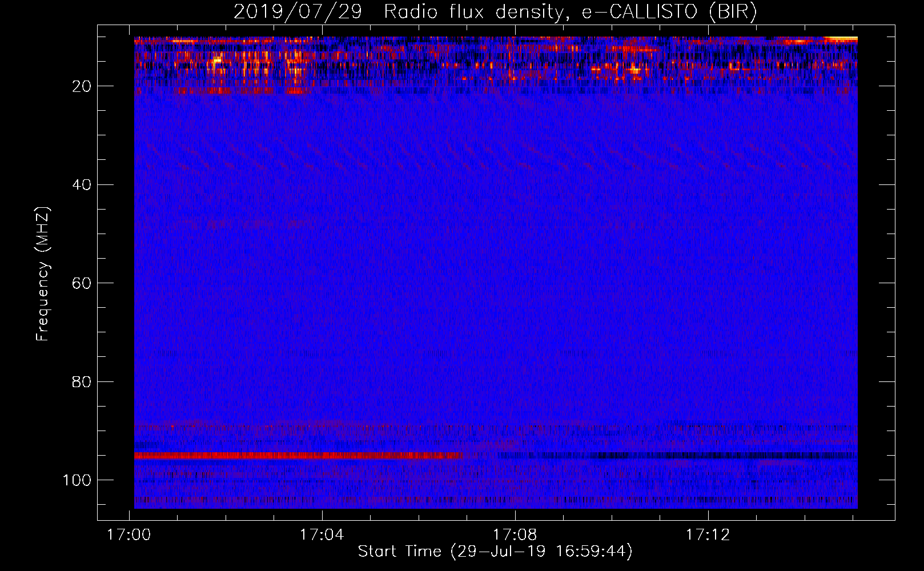Click the date '2019/07/29' in the title
Viewport: 924px width, 571px height.
tap(298, 12)
